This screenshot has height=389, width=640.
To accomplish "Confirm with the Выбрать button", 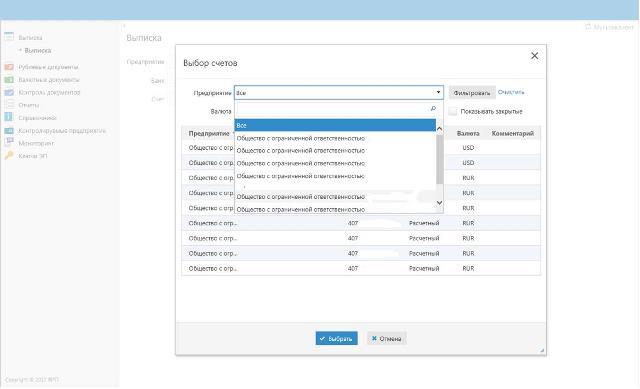I will point(336,338).
